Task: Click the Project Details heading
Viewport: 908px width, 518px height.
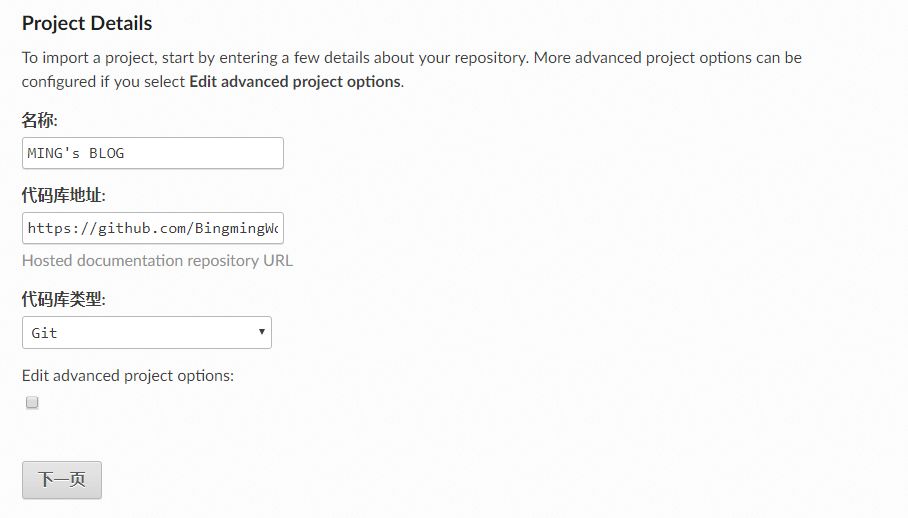Action: click(87, 22)
